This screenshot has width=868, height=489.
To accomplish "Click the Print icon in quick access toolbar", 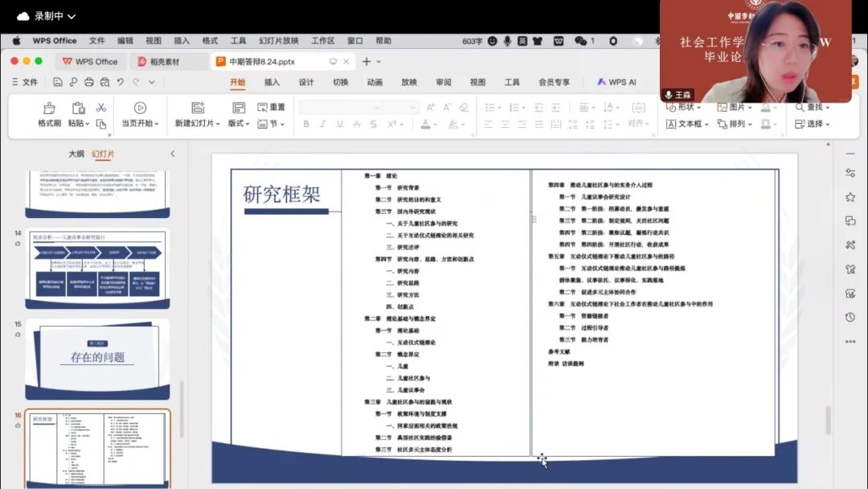I will (x=88, y=82).
